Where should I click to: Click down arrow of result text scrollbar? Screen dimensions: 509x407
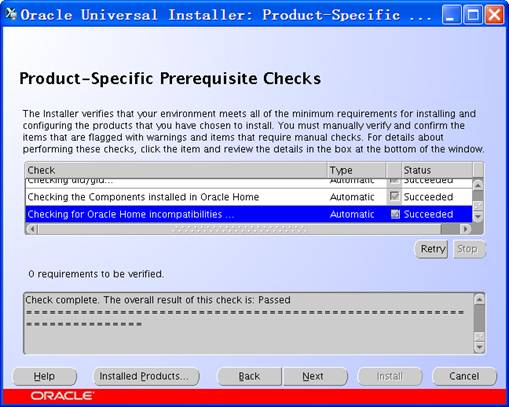(x=479, y=348)
